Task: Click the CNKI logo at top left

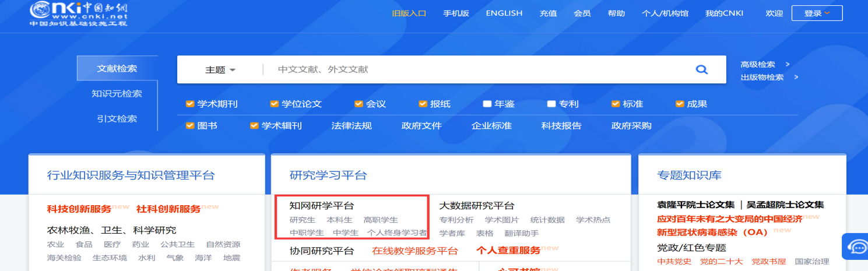Action: click(x=79, y=13)
